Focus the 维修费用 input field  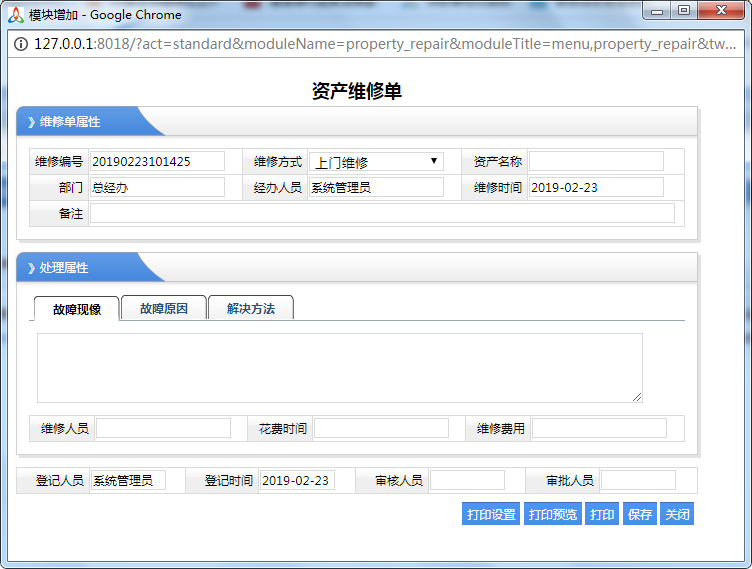tap(599, 428)
